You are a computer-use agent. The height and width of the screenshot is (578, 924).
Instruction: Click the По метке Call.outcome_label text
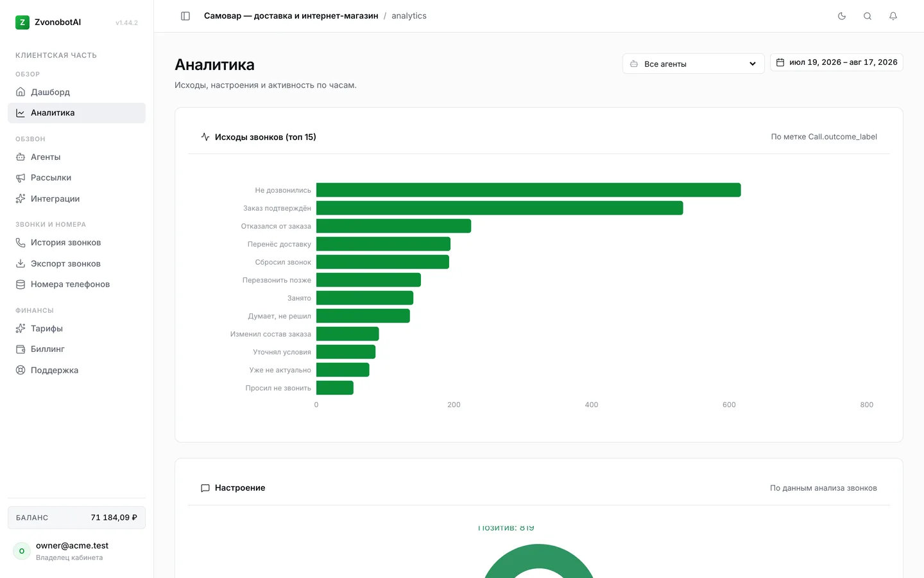click(824, 137)
